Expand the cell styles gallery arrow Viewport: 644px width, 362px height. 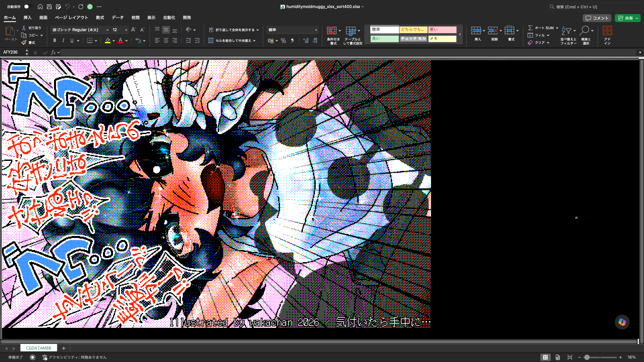(x=460, y=34)
